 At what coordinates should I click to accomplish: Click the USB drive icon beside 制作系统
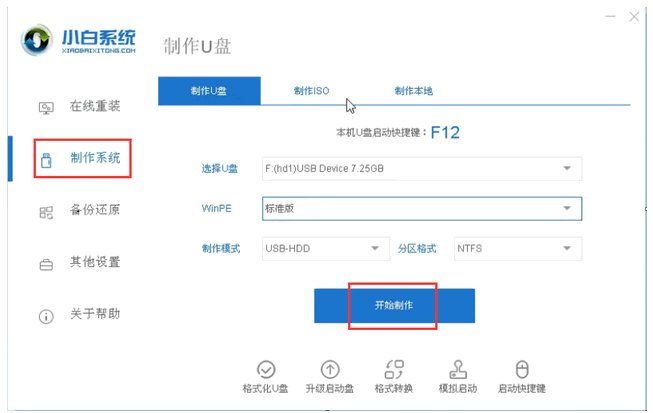point(46,160)
